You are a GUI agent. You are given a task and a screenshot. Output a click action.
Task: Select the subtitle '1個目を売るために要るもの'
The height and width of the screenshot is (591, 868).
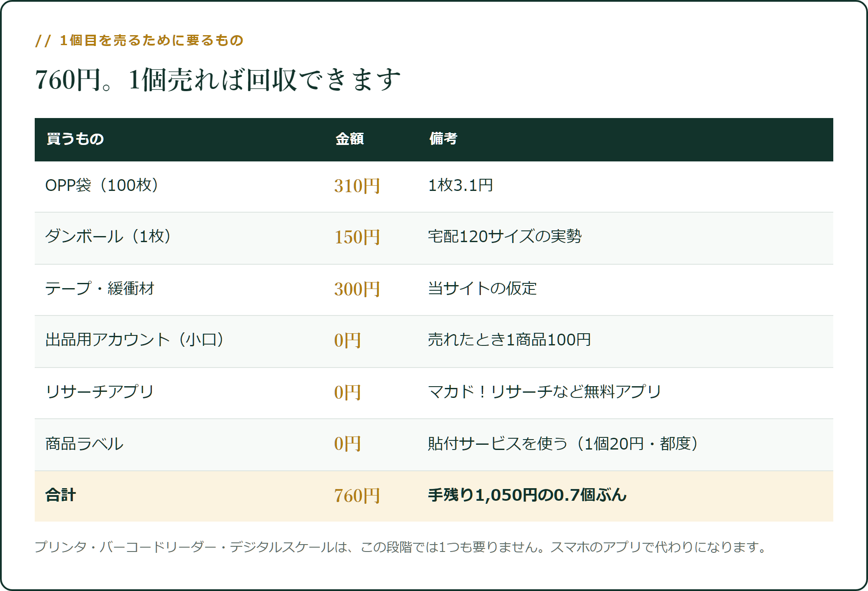click(151, 40)
